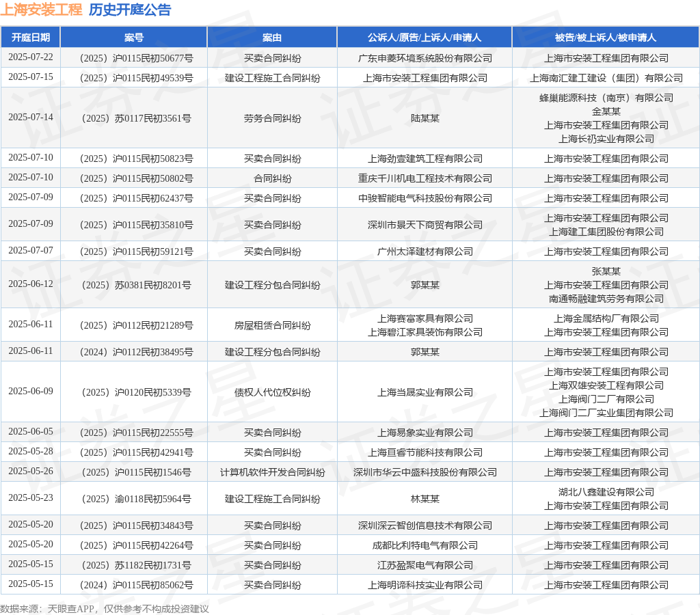This screenshot has height=615, width=700.
Task: Click defendant 南通畅融建筑劳务有限公司
Action: pos(606,299)
